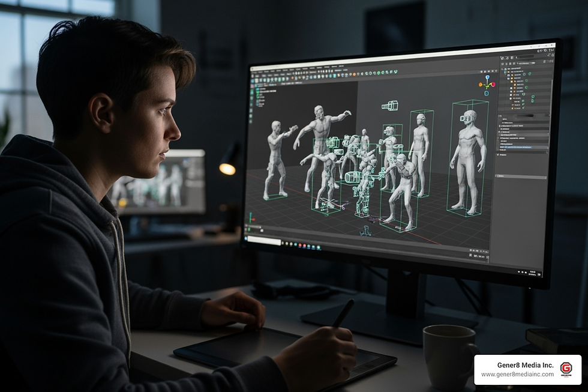The width and height of the screenshot is (588, 392).
Task: Expand the collapsed bar at the bottom of the properties panel
Action: [x=521, y=176]
